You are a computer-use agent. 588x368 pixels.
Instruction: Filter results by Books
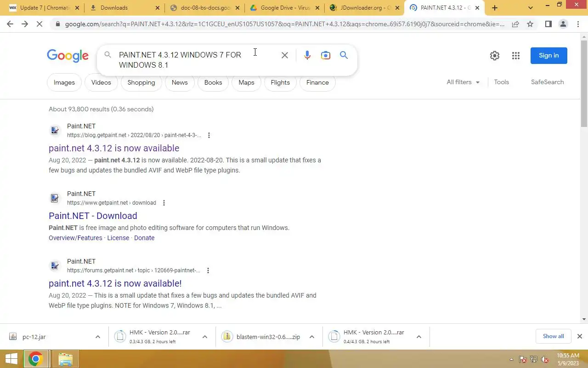coord(213,82)
